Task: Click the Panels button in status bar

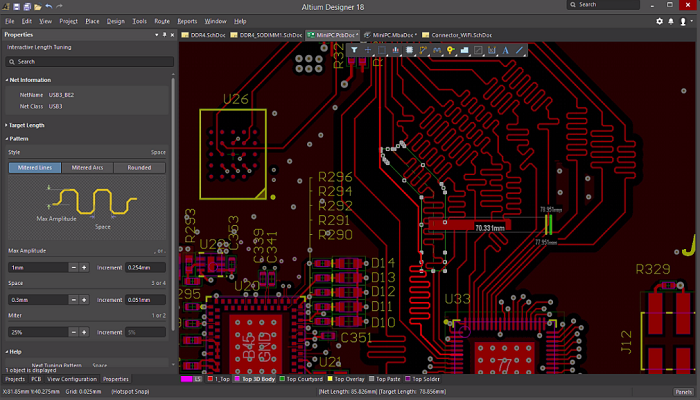Action: [x=683, y=392]
